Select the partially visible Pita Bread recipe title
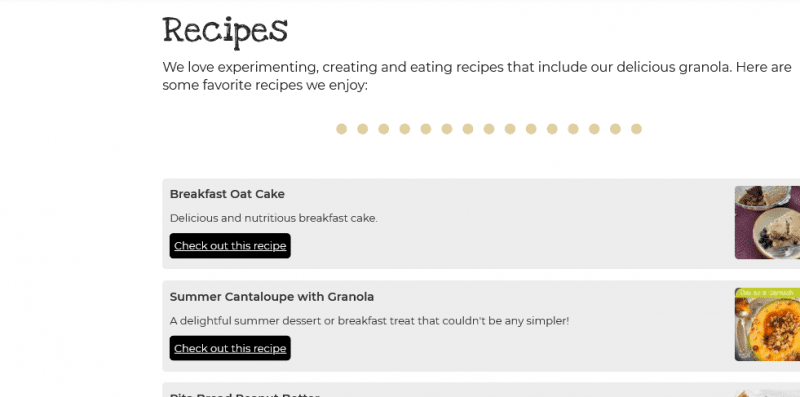The image size is (800, 397). 245,394
